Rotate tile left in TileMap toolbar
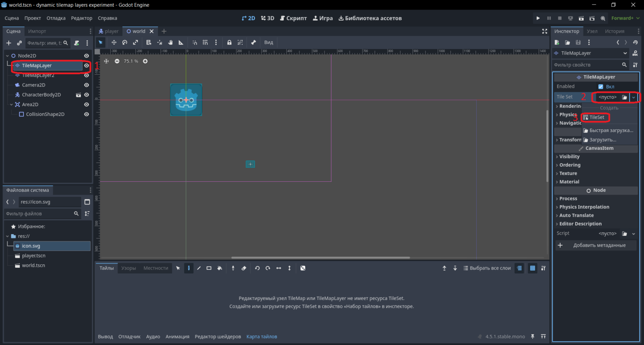 point(257,268)
